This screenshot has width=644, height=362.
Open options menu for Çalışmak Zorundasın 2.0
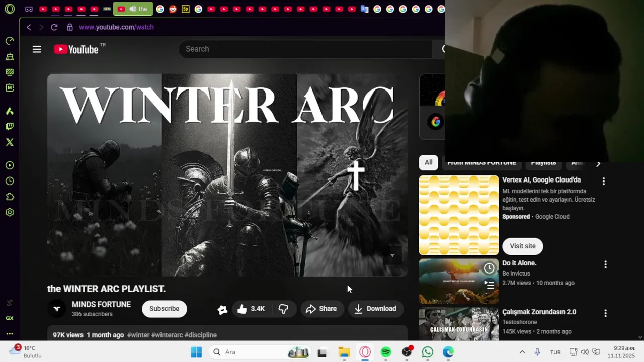pyautogui.click(x=605, y=313)
